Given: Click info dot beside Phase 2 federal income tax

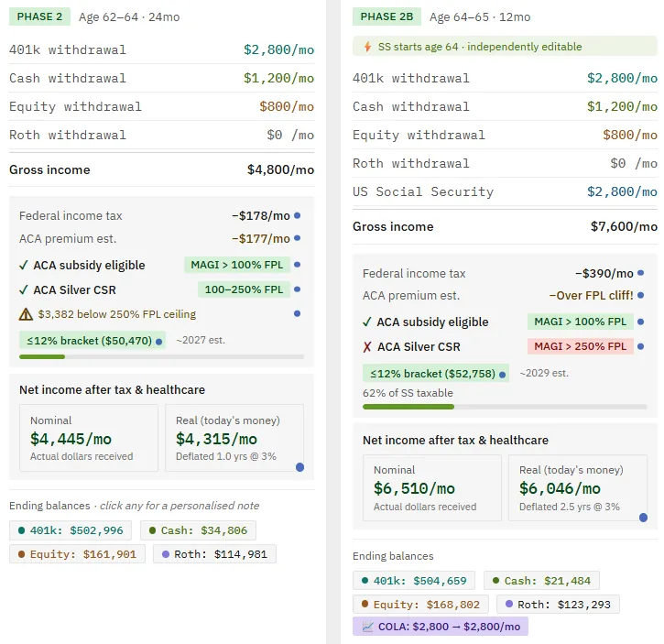Looking at the screenshot, I should tap(298, 215).
